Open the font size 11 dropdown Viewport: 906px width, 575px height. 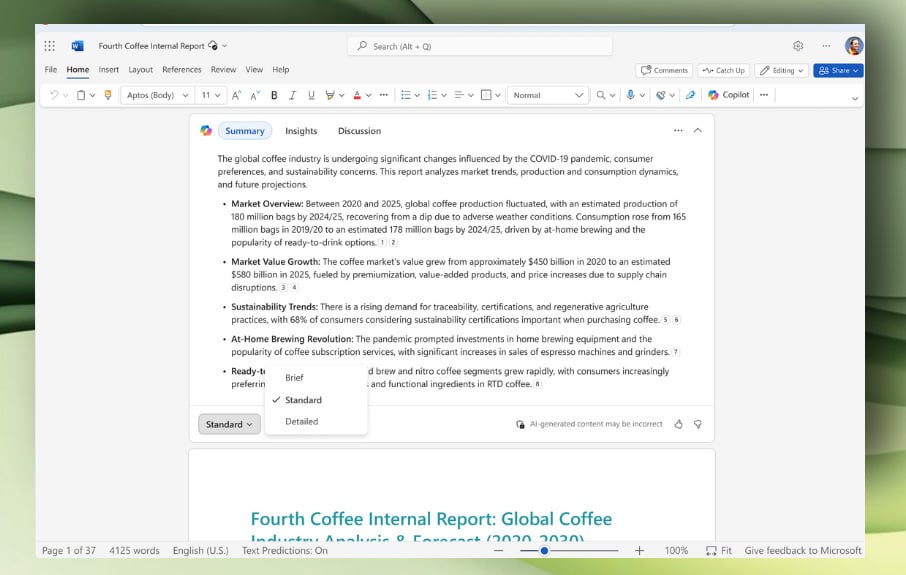[210, 95]
